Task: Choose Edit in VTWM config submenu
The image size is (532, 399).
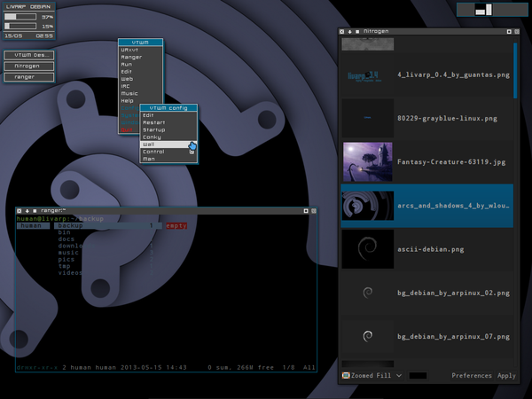Action: pyautogui.click(x=168, y=115)
